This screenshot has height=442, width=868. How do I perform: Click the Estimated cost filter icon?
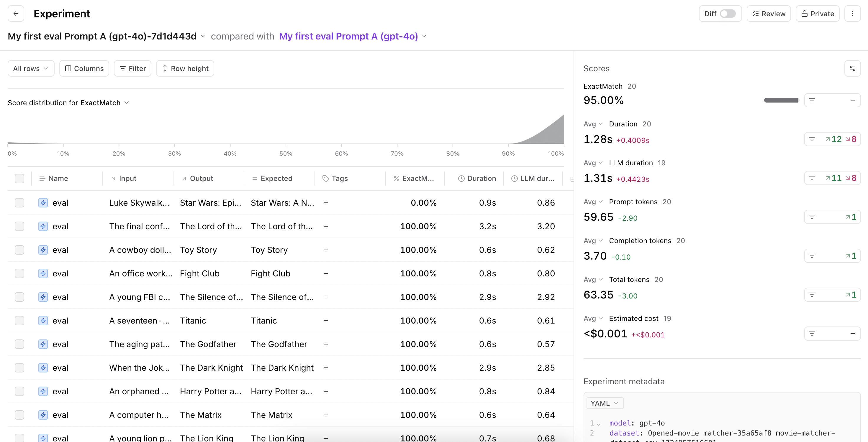pyautogui.click(x=812, y=334)
